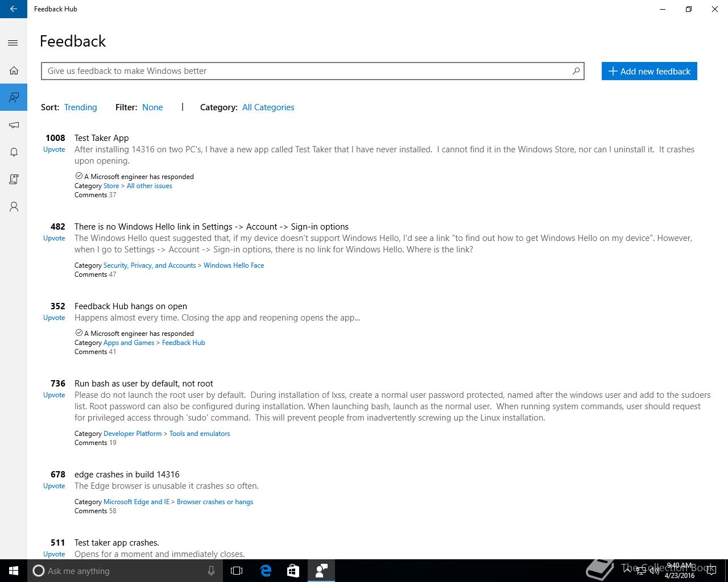Select the Feedback icon in sidebar

point(14,98)
